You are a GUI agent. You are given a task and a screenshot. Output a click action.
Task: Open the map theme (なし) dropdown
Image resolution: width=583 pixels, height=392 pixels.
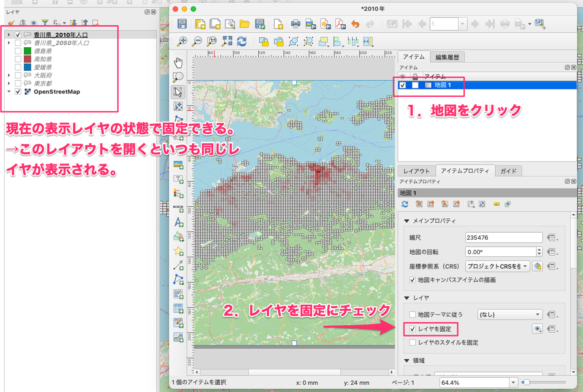pyautogui.click(x=510, y=314)
